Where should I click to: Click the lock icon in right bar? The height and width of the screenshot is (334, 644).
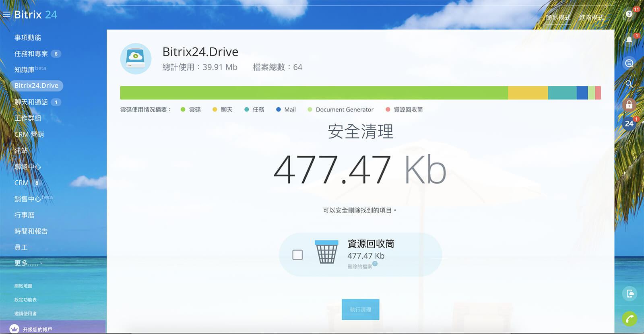click(629, 105)
